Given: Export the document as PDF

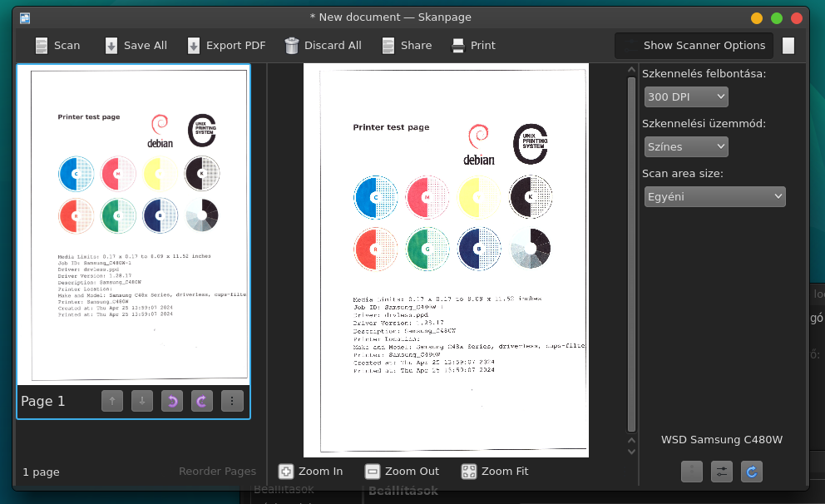Looking at the screenshot, I should pos(227,45).
